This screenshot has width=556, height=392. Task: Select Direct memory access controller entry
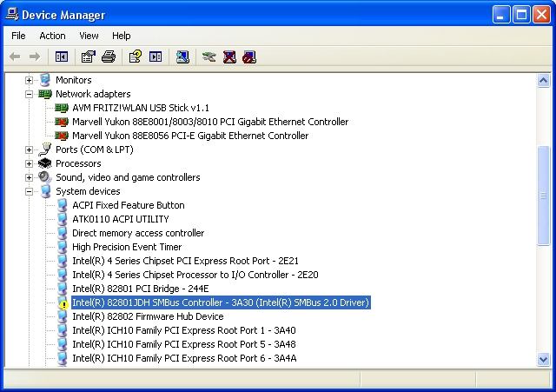tap(138, 233)
